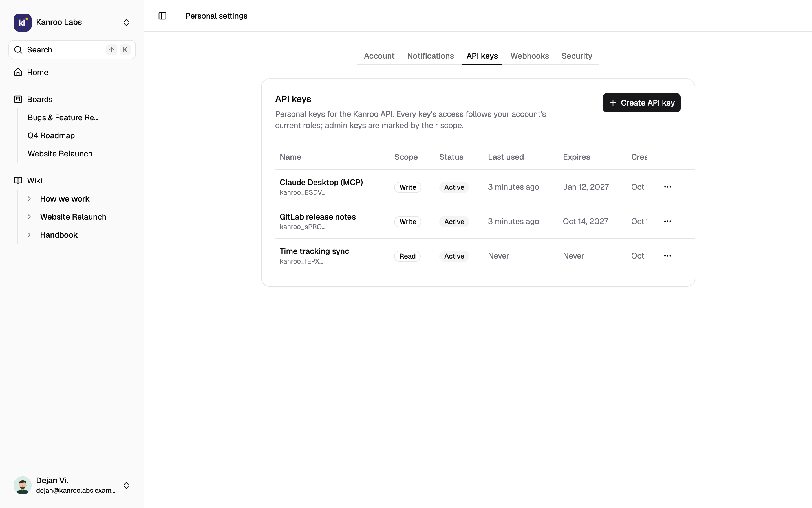Click the Create API key button
Screen dimensions: 812x508
[x=641, y=103]
